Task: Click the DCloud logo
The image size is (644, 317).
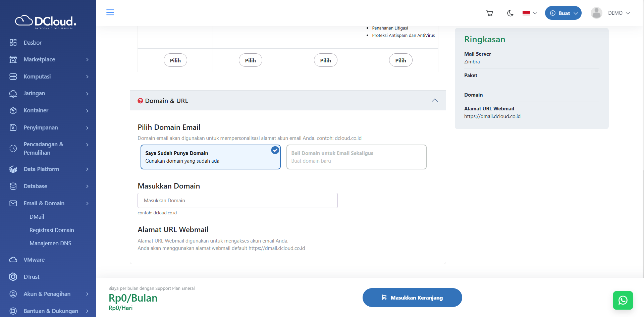Action: click(x=46, y=22)
